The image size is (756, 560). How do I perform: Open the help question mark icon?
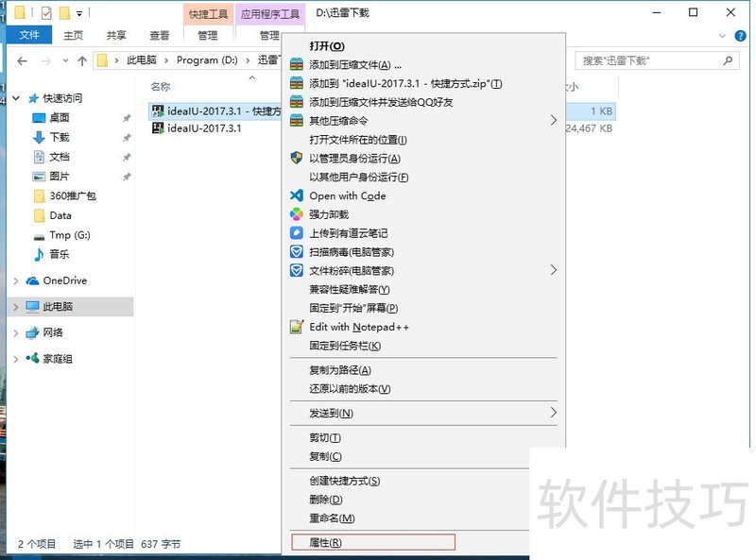(x=740, y=36)
